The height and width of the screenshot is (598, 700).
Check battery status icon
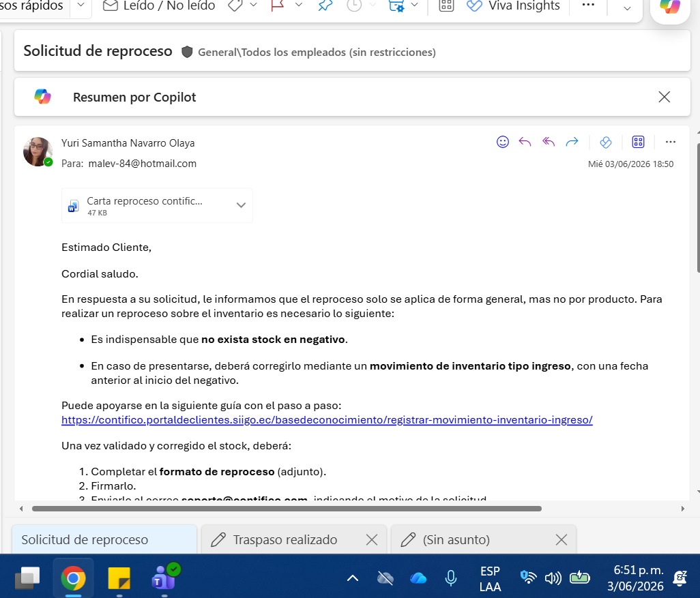(x=579, y=578)
